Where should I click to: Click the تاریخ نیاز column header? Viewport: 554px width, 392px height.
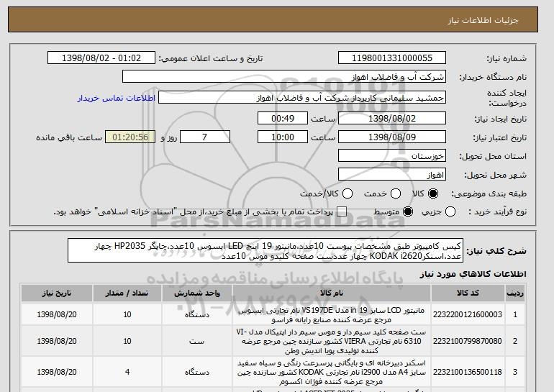(57, 293)
